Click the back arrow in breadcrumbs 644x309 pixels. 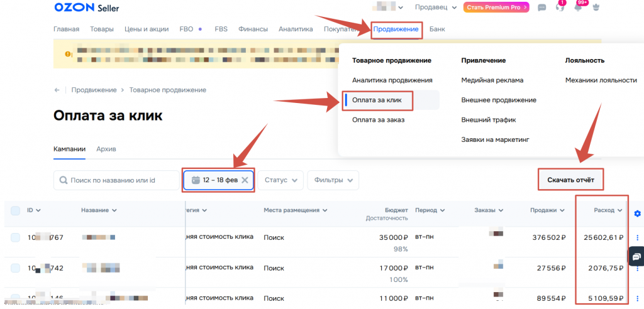58,90
